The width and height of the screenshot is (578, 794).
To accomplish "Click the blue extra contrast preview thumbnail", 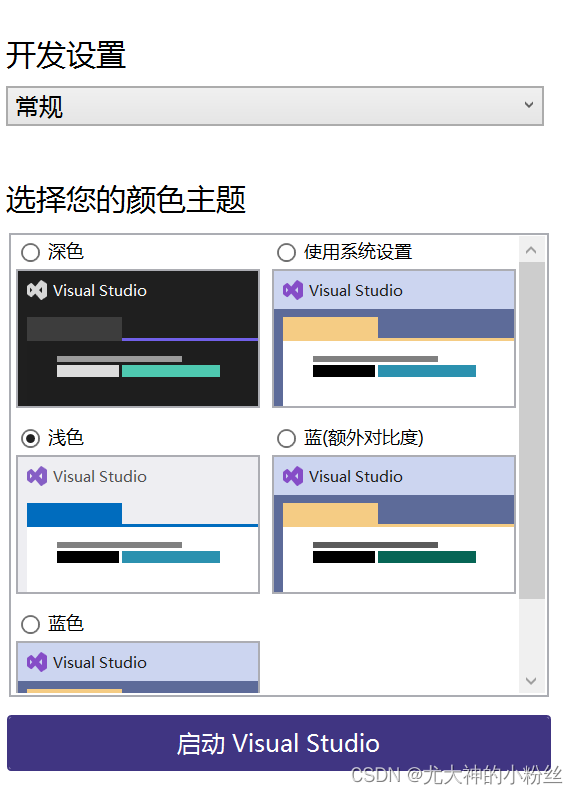I will point(394,524).
